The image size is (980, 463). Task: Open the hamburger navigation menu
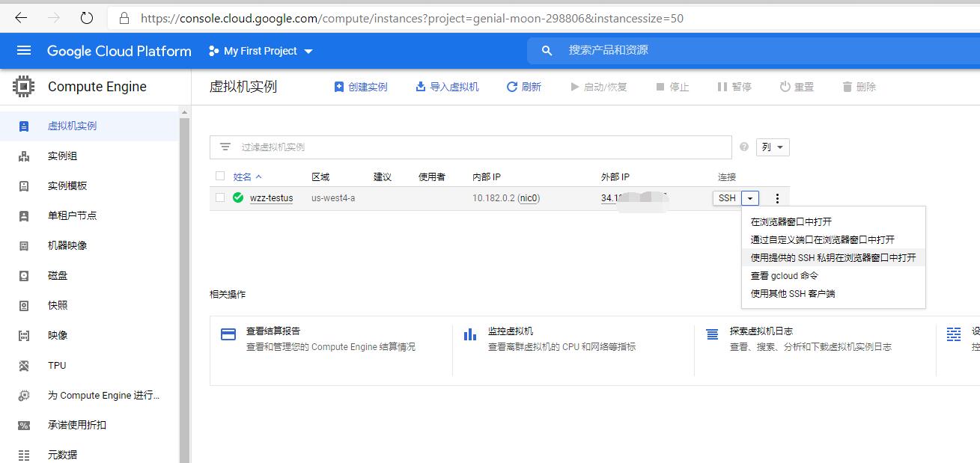coord(24,51)
